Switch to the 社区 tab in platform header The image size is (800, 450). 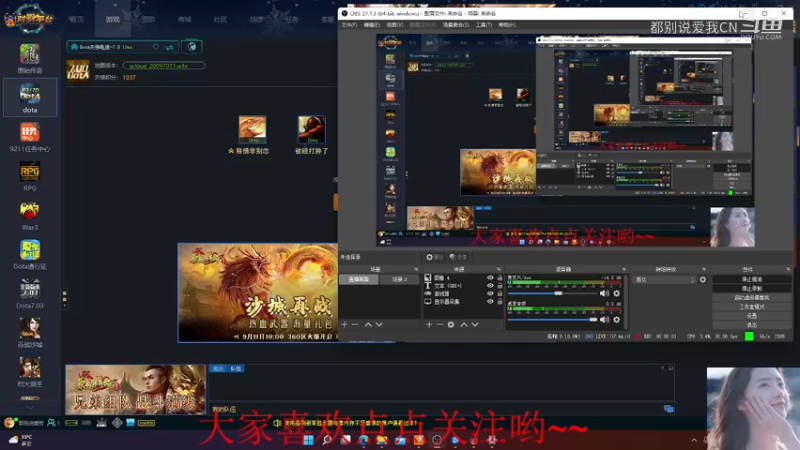tap(220, 19)
